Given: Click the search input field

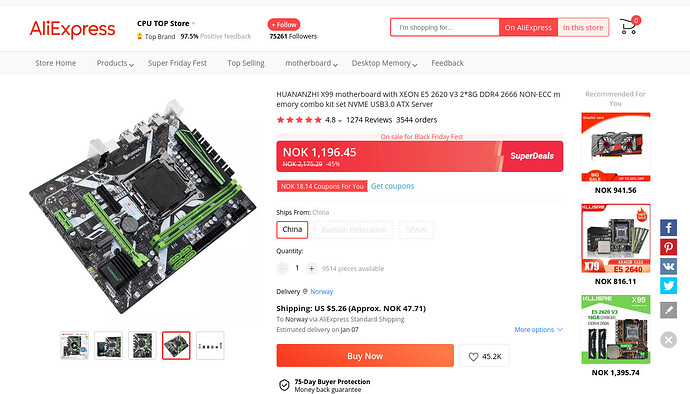Looking at the screenshot, I should [445, 27].
